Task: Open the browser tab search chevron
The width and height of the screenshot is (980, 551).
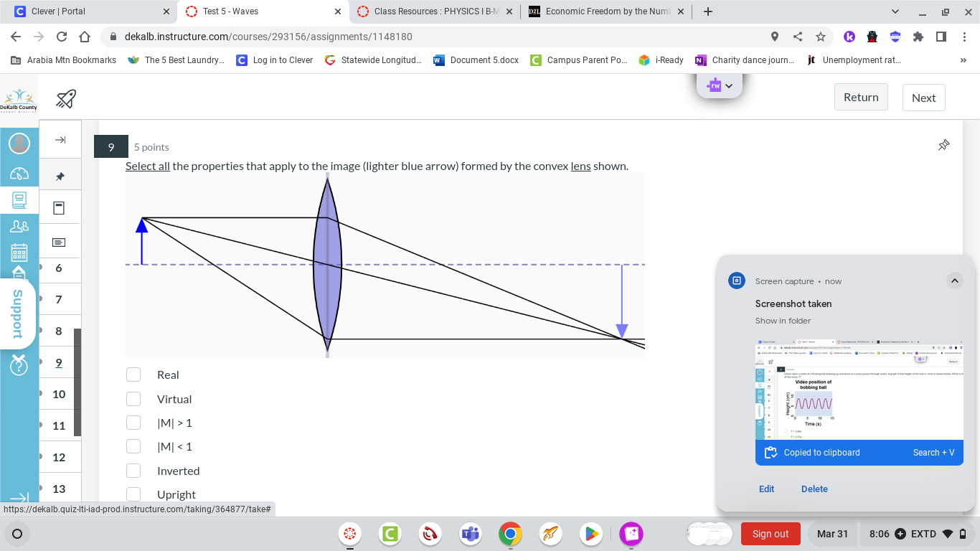Action: coord(894,11)
